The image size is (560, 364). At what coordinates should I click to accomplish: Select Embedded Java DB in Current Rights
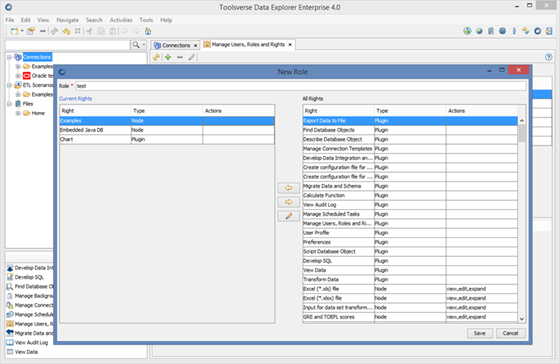(167, 130)
